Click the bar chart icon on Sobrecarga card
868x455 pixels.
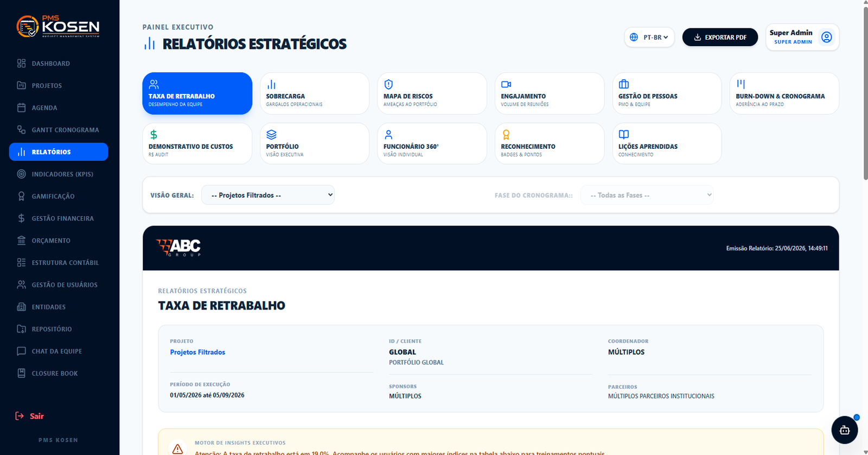(271, 84)
